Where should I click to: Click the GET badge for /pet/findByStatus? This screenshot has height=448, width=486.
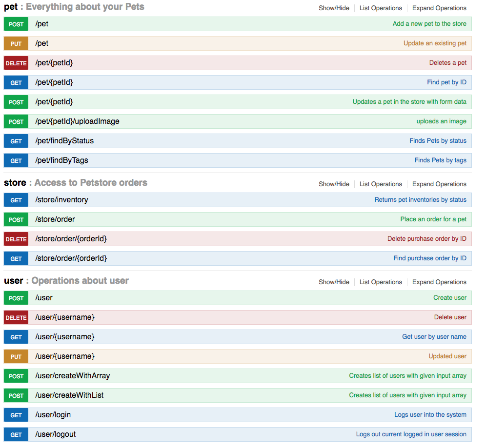16,141
